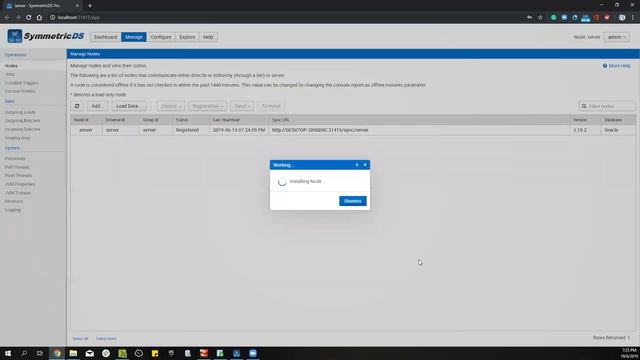Viewport: 640px width, 360px height.
Task: Open Installed Triggers in the sidebar
Action: click(22, 83)
